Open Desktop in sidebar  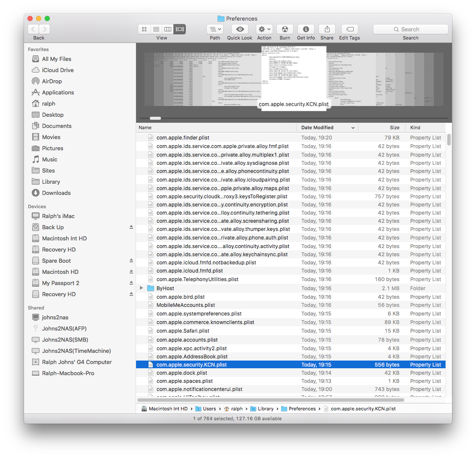pos(53,115)
